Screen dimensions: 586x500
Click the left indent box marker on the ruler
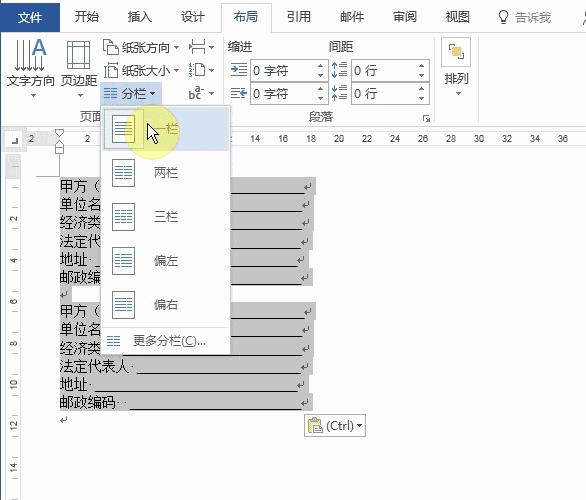coord(59,149)
